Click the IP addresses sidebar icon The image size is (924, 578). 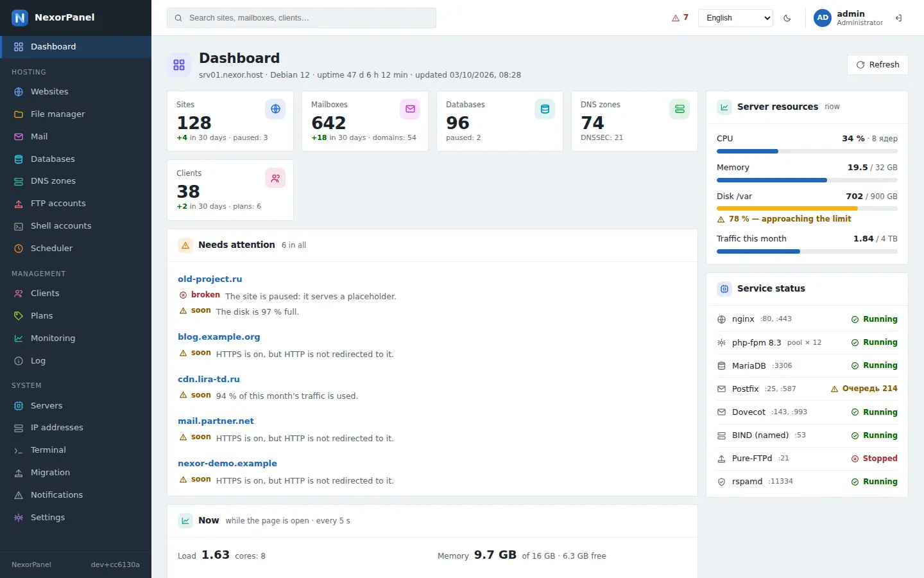tap(19, 428)
